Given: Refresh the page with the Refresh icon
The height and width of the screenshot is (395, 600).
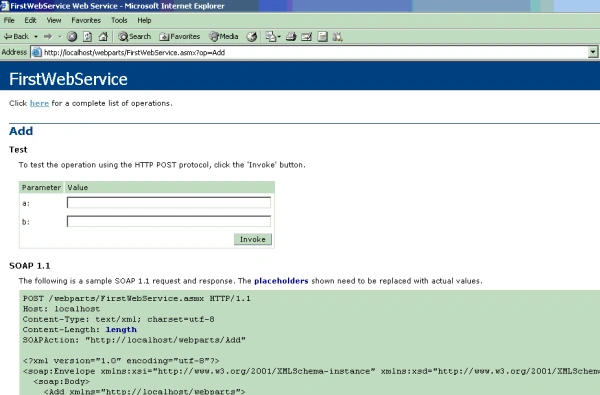Looking at the screenshot, I should (88, 36).
